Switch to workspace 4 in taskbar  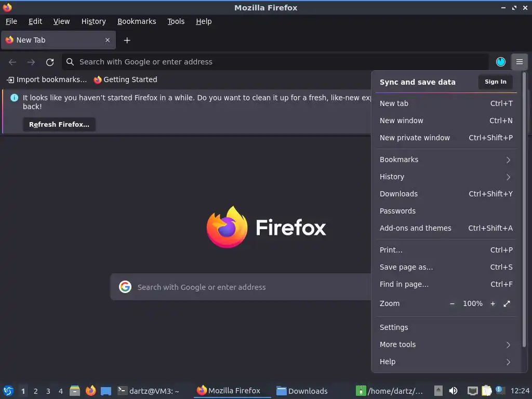(x=61, y=391)
